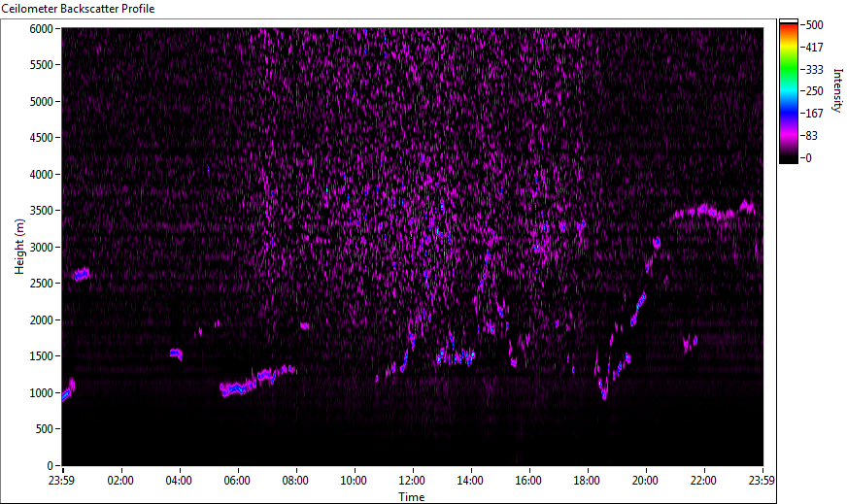Image resolution: width=847 pixels, height=504 pixels.
Task: Click the 2000 height axis value
Action: point(41,320)
